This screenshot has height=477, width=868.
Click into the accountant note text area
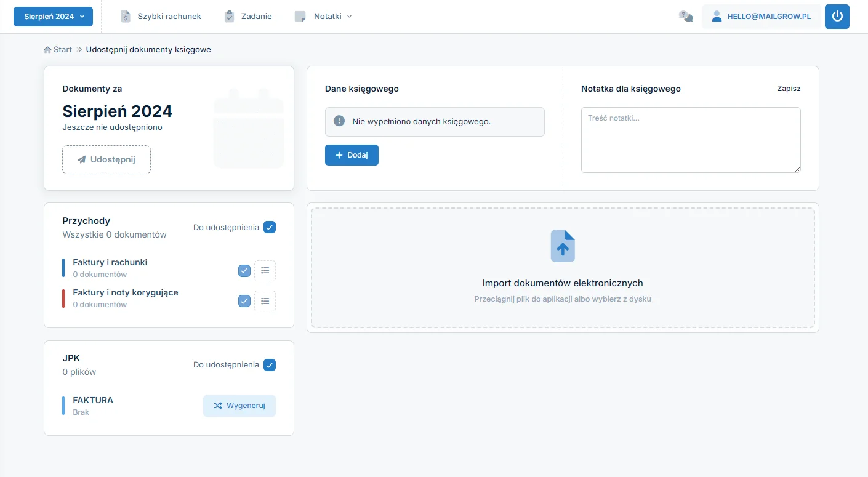691,140
